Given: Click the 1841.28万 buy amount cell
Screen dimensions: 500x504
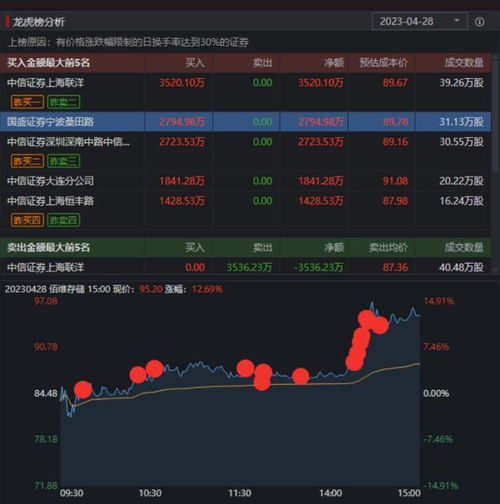Looking at the screenshot, I should 182,181.
